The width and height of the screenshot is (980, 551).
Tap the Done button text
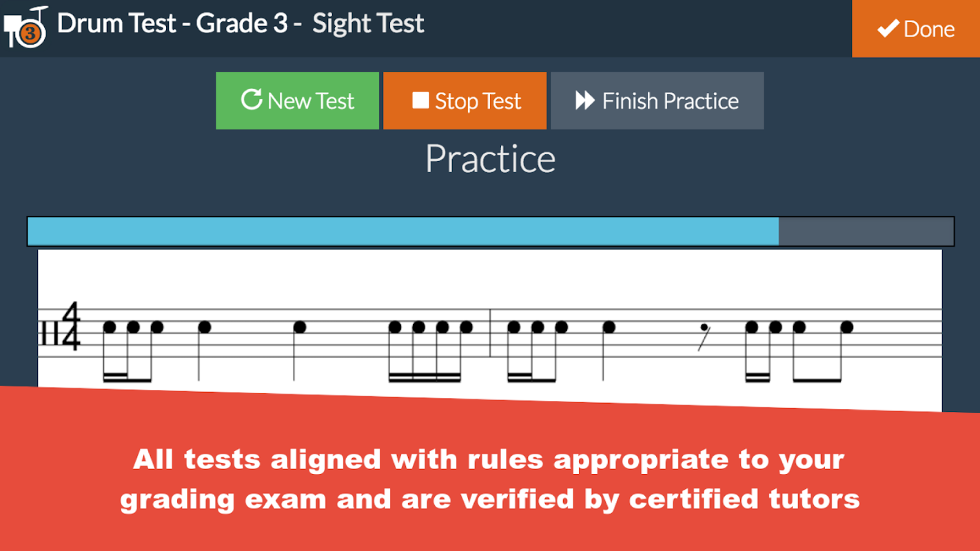[x=929, y=29]
